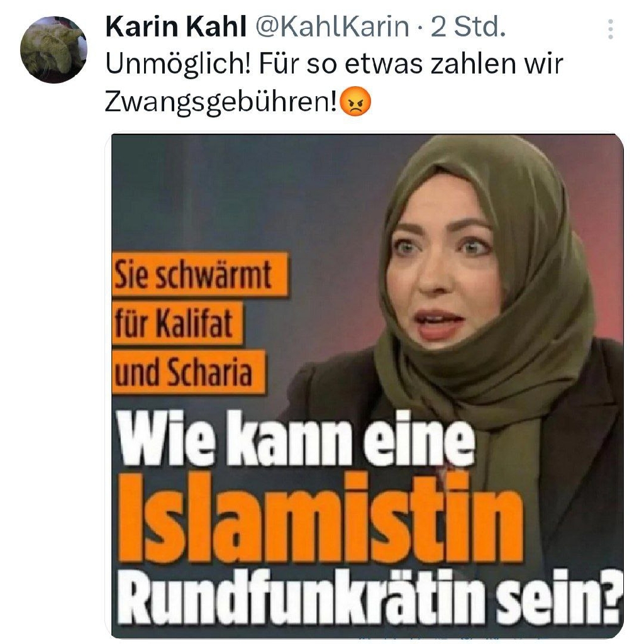Visit the @KahlKarin handle link
644x644 pixels.
click(x=332, y=26)
